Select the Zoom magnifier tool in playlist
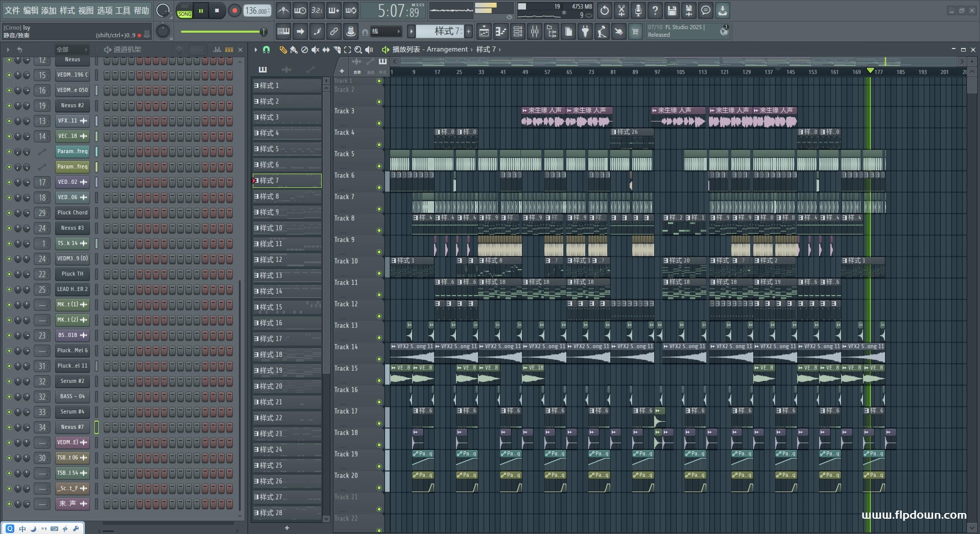980x534 pixels. [x=358, y=50]
